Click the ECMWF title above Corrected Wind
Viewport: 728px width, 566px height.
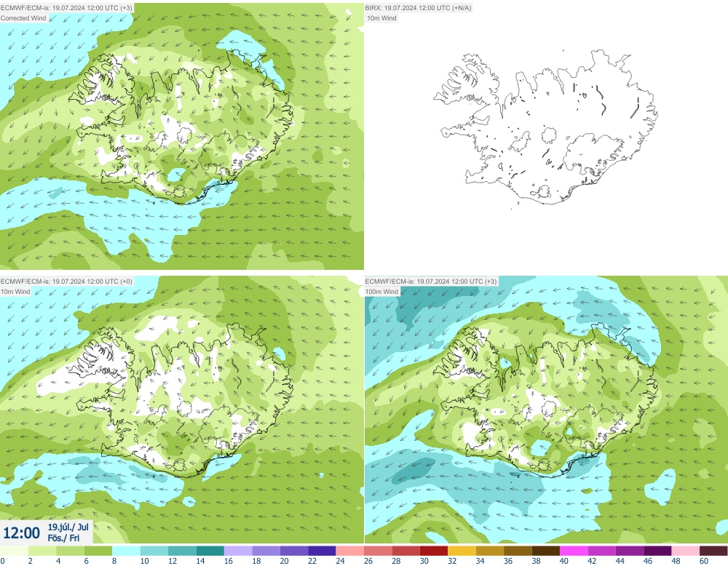(x=66, y=8)
